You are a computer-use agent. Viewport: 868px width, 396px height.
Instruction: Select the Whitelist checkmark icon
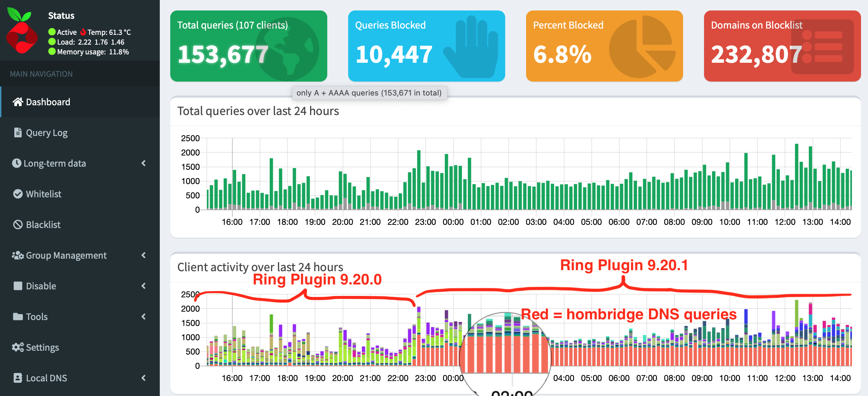(x=18, y=194)
